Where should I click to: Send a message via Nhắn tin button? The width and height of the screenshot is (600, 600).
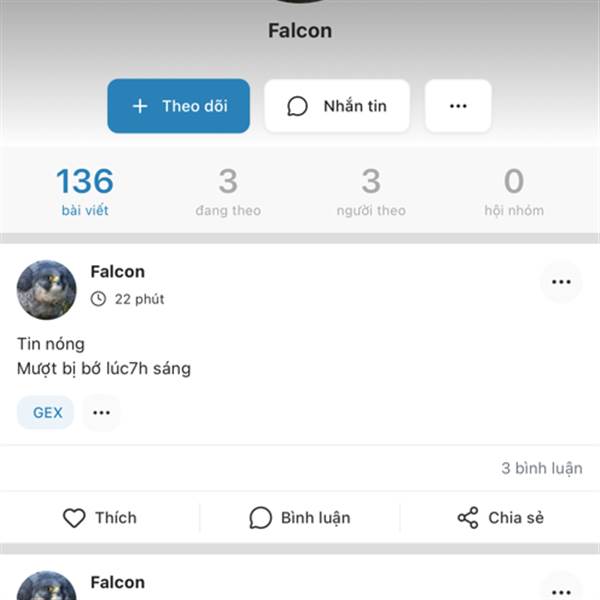pyautogui.click(x=337, y=106)
